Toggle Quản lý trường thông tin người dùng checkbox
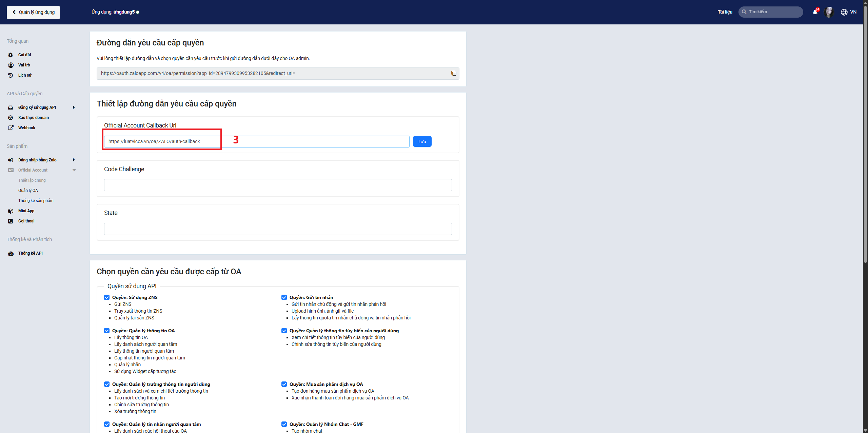868x433 pixels. coord(107,384)
